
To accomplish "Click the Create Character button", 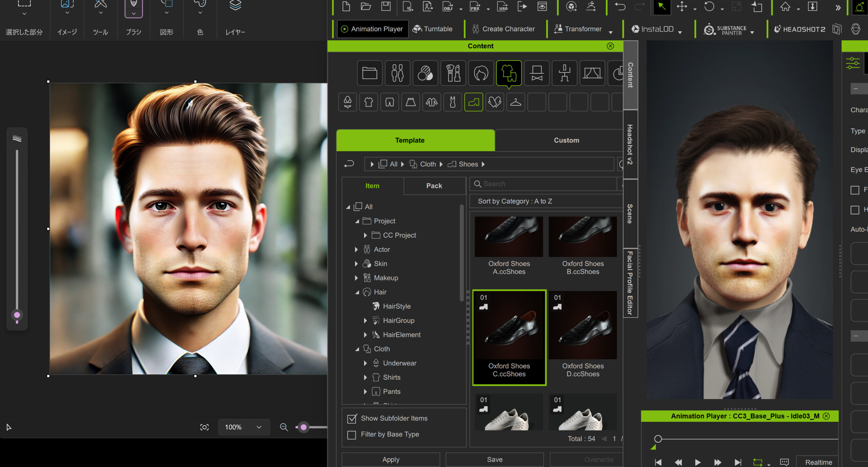I will tap(504, 29).
